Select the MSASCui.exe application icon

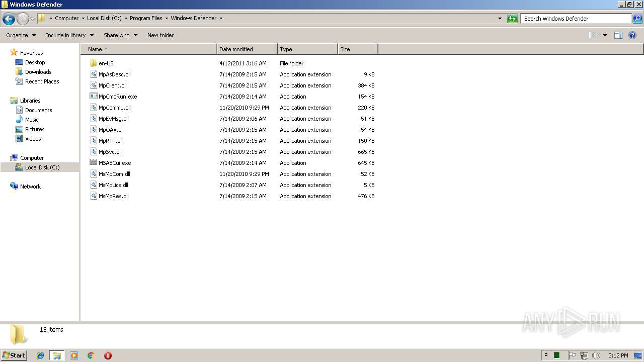[94, 163]
